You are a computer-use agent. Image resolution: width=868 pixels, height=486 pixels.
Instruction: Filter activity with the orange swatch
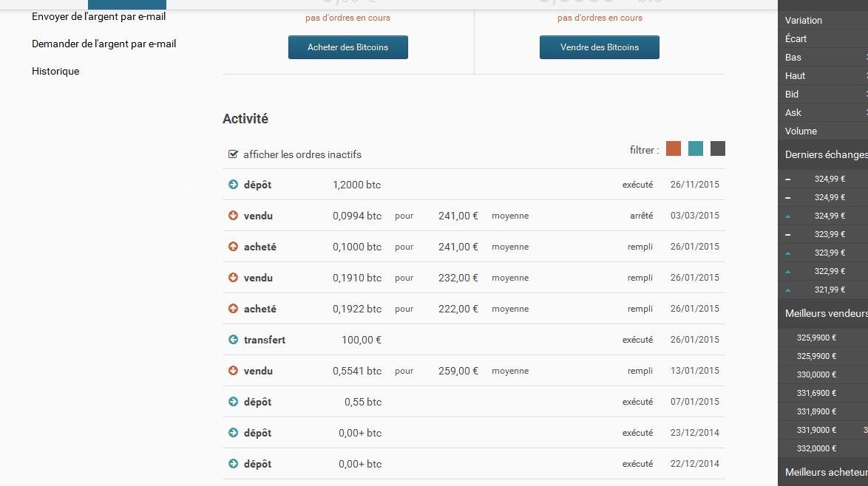point(673,148)
